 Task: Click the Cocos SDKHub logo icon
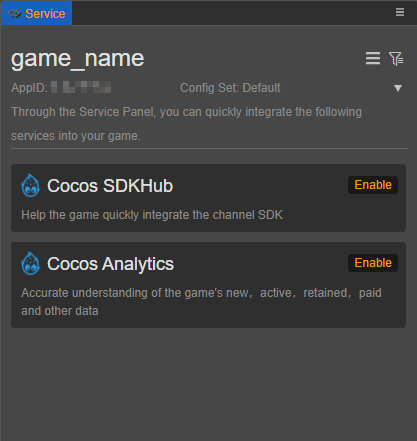click(x=31, y=185)
